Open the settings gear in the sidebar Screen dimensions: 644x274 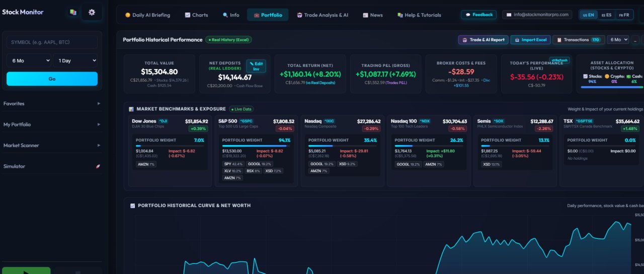pyautogui.click(x=92, y=12)
